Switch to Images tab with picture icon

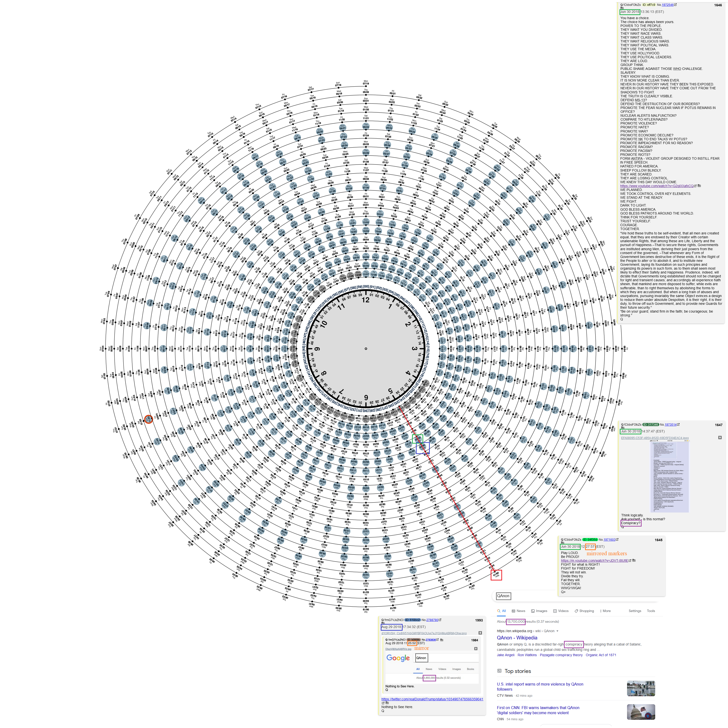coord(539,611)
